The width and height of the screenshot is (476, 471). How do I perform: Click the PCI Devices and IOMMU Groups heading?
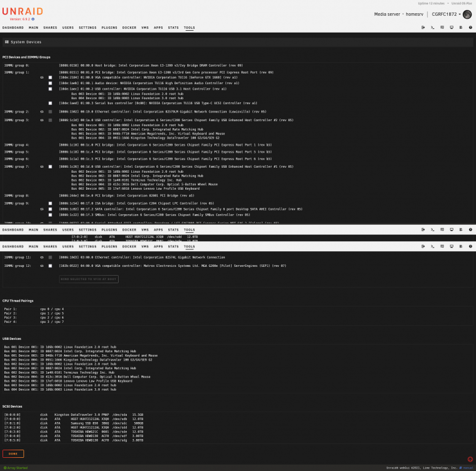(x=26, y=57)
